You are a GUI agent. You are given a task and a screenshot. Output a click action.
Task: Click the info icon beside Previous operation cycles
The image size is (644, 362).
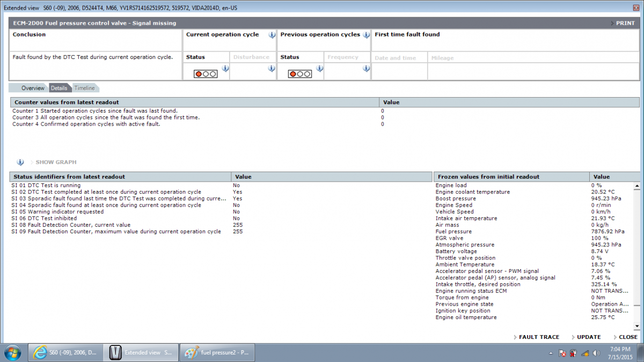[x=366, y=35]
